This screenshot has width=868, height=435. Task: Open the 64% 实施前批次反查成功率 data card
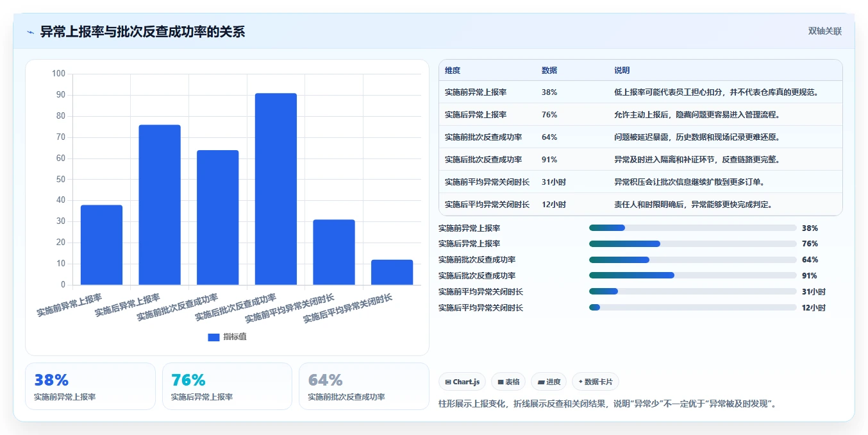click(364, 386)
